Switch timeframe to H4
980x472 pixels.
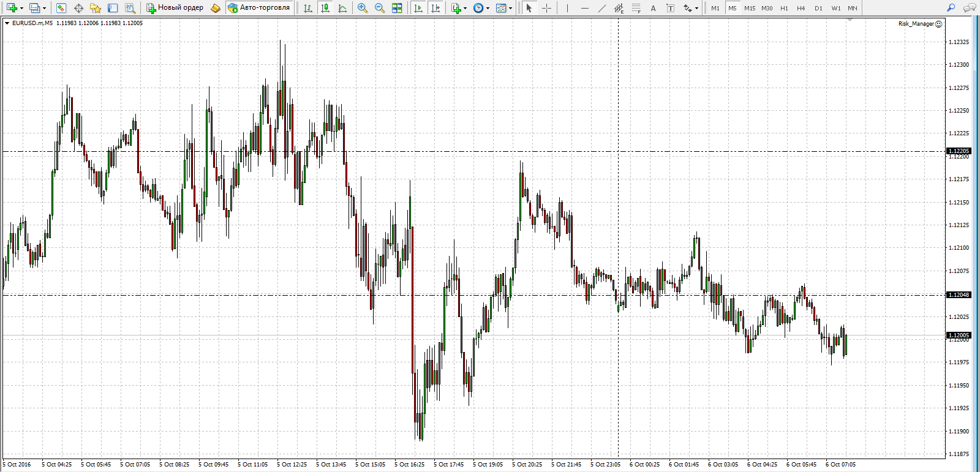tap(801, 8)
